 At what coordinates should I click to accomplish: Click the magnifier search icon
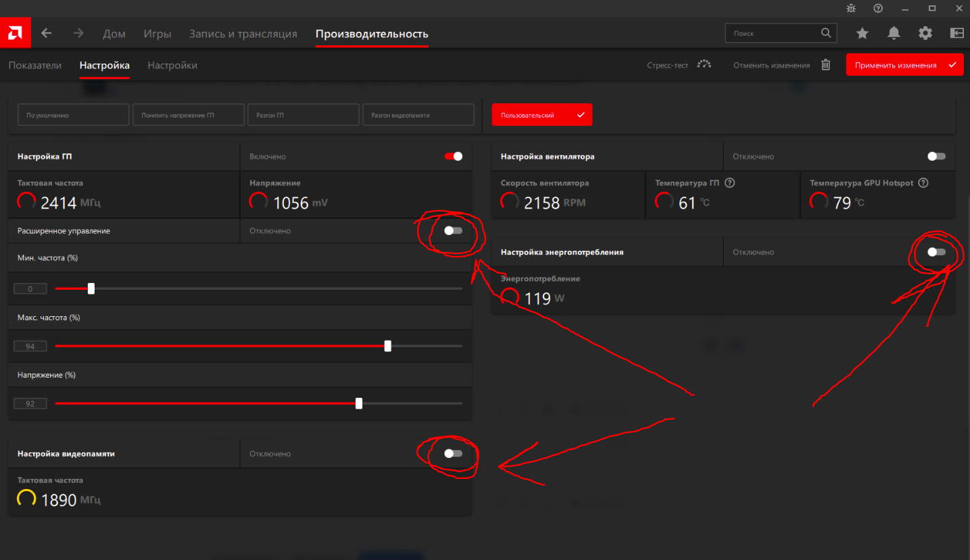(826, 32)
